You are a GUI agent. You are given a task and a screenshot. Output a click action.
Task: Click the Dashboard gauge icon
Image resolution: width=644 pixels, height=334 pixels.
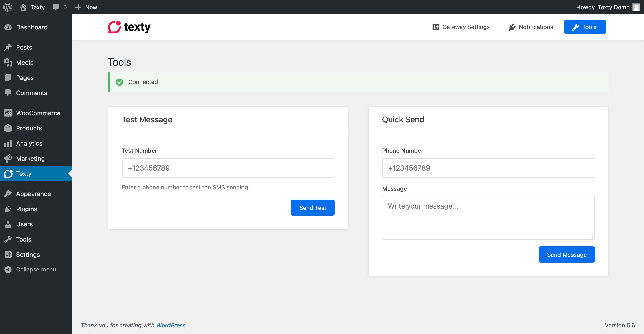tap(8, 27)
